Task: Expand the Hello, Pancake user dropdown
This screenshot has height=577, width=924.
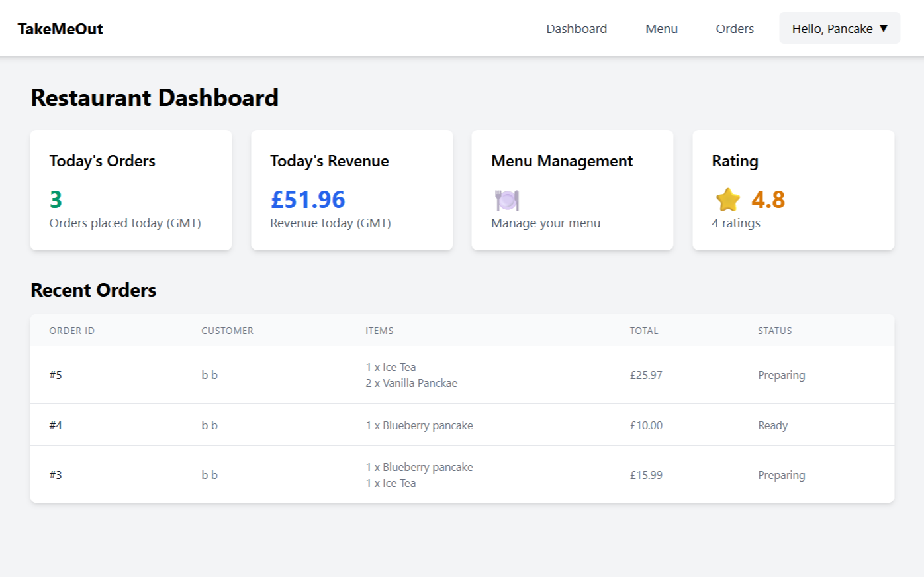Action: point(839,28)
